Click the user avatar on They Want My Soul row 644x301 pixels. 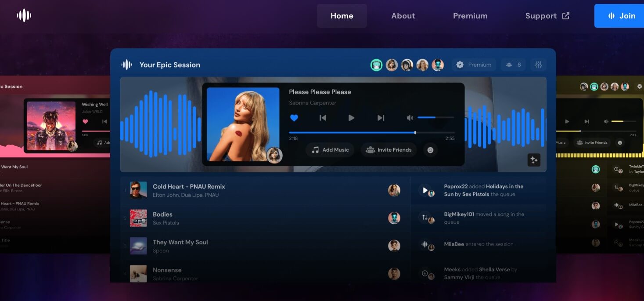[x=394, y=246]
